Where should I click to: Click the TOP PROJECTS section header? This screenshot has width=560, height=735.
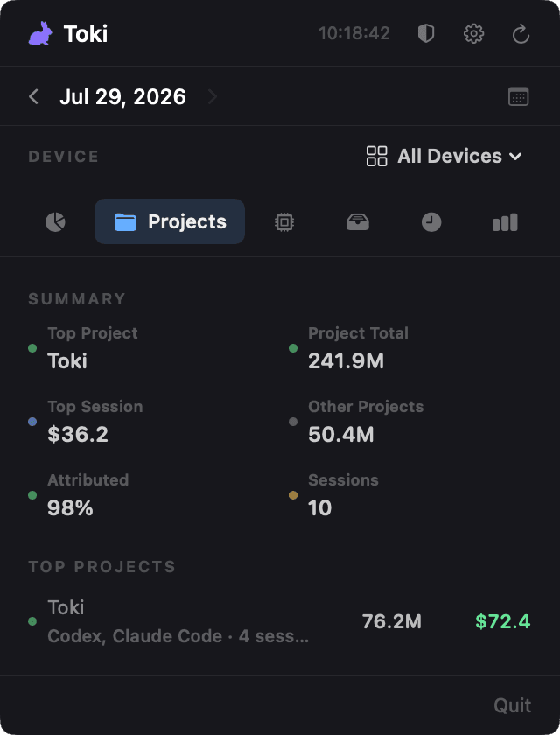(102, 567)
